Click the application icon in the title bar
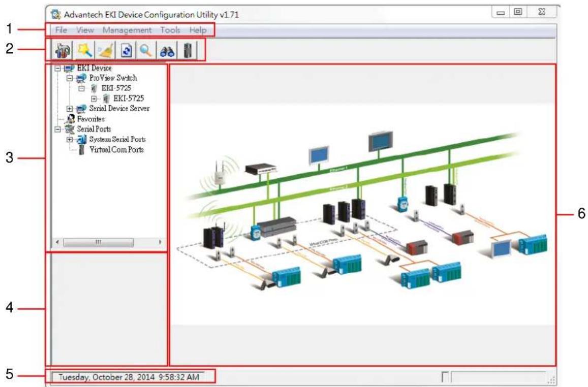 click(56, 15)
